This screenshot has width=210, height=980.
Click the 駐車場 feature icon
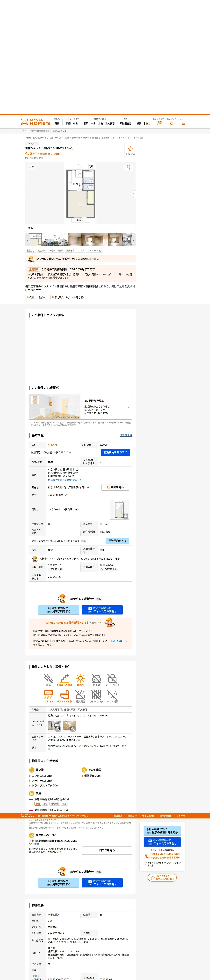[96, 680]
